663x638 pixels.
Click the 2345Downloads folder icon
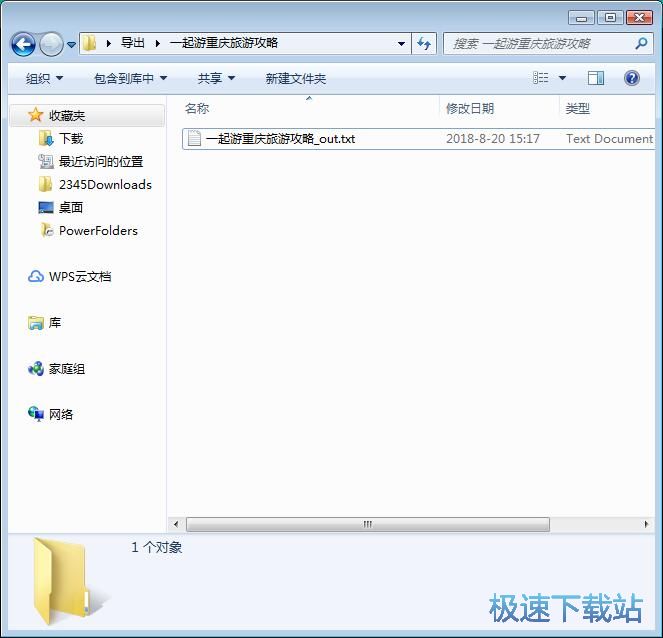[x=45, y=184]
